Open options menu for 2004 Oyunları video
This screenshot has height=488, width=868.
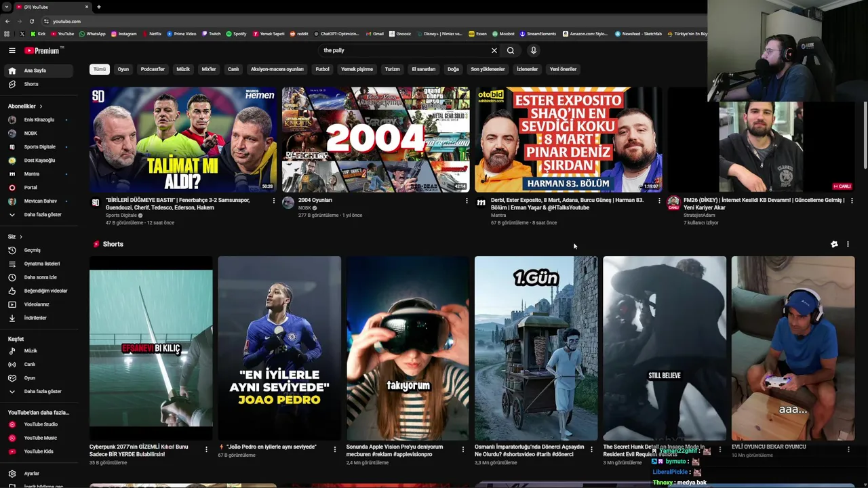coord(467,201)
